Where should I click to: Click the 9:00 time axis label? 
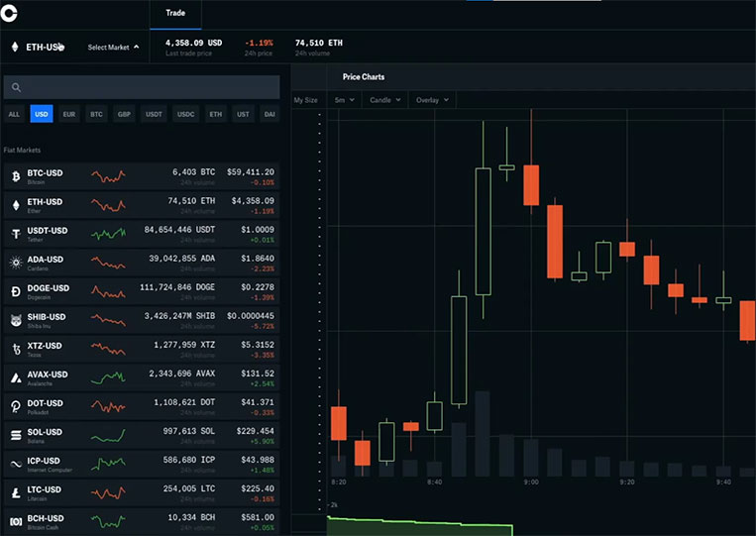click(531, 482)
